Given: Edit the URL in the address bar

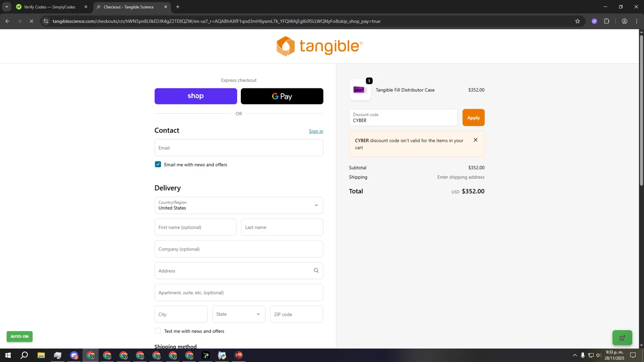Looking at the screenshot, I should coord(216,21).
